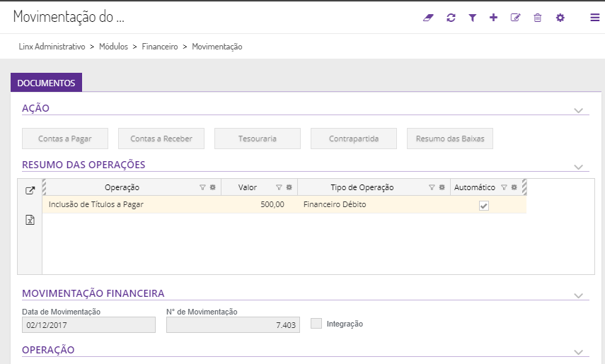Viewport: 605px width, 364px height.
Task: Click the trash delete icon
Action: [537, 18]
